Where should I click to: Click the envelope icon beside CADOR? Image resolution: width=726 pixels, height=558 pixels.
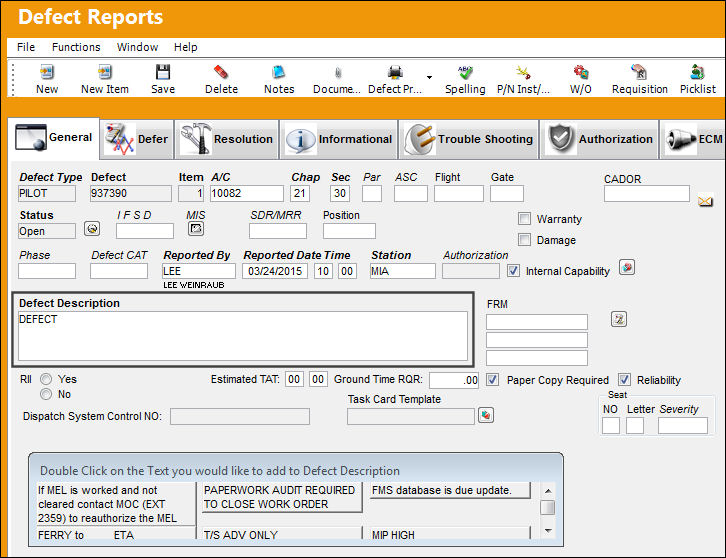[705, 201]
